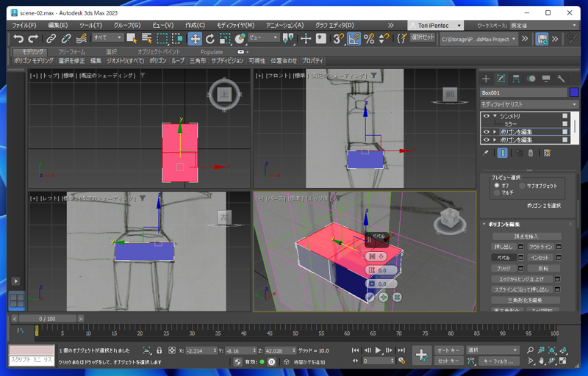Viewport: 588px width, 376px height.
Task: Open the ファイル(F) menu
Action: [x=24, y=25]
